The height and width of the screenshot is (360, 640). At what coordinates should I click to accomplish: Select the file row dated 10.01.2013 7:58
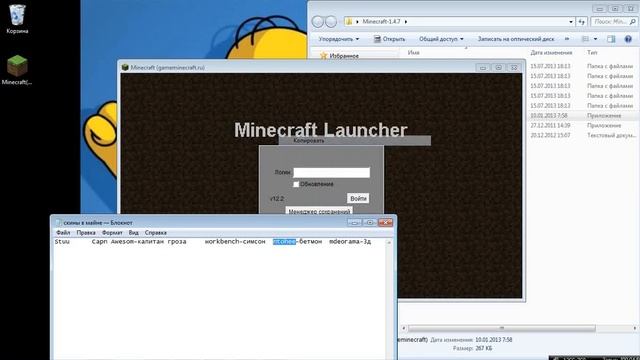582,116
